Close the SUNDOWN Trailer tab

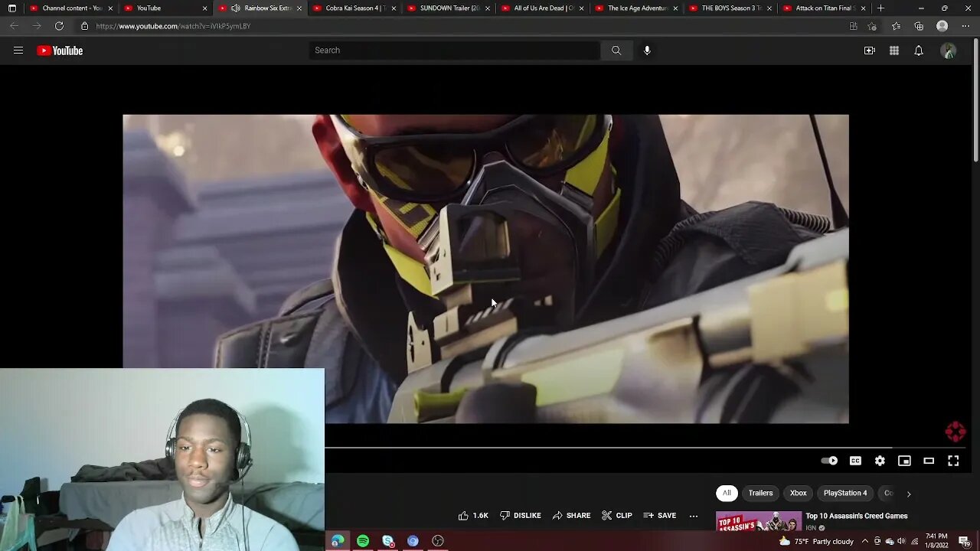pyautogui.click(x=488, y=8)
